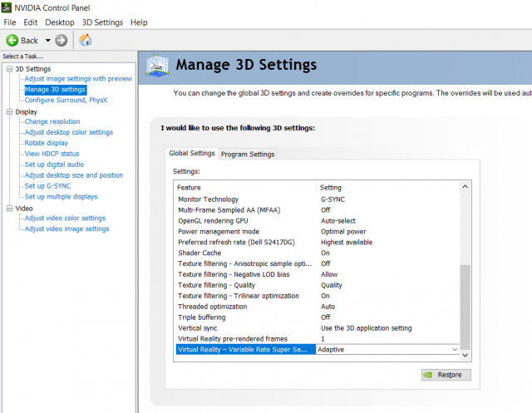The height and width of the screenshot is (413, 532).
Task: Open the Variable Rate Super Sampling dropdown
Action: click(454, 350)
